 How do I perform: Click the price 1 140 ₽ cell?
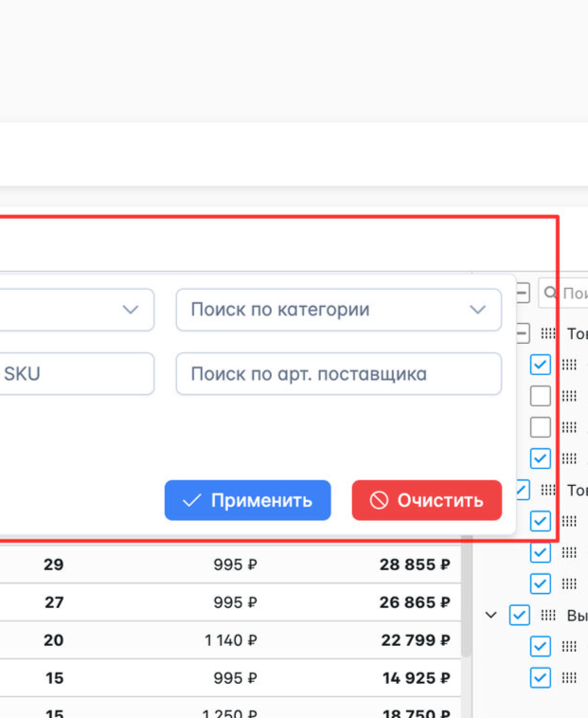coord(231,639)
